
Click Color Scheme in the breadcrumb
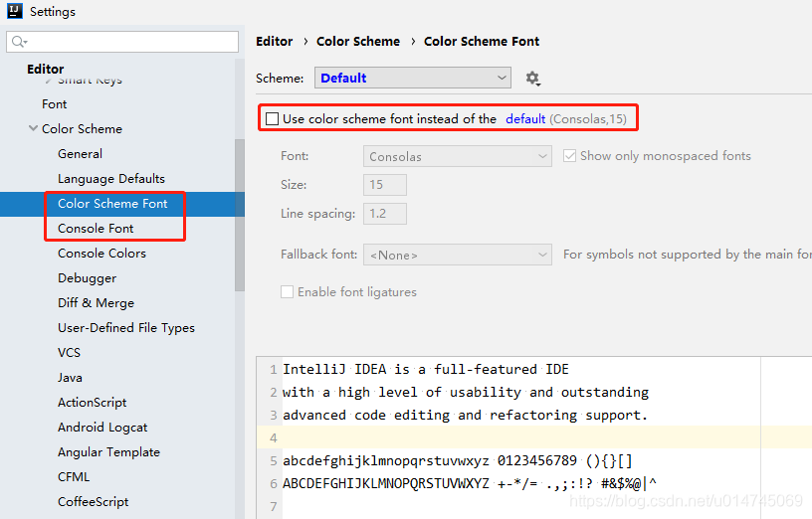point(358,42)
